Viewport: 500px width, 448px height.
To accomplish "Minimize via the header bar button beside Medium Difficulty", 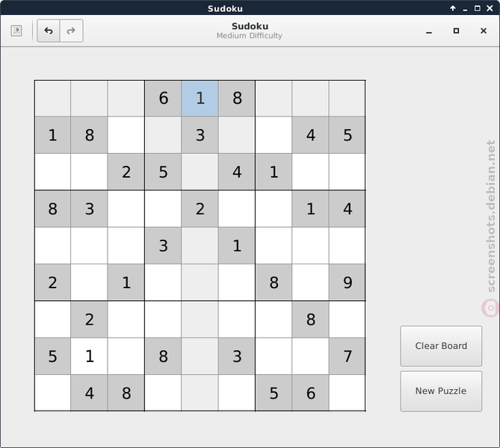I will [x=429, y=31].
